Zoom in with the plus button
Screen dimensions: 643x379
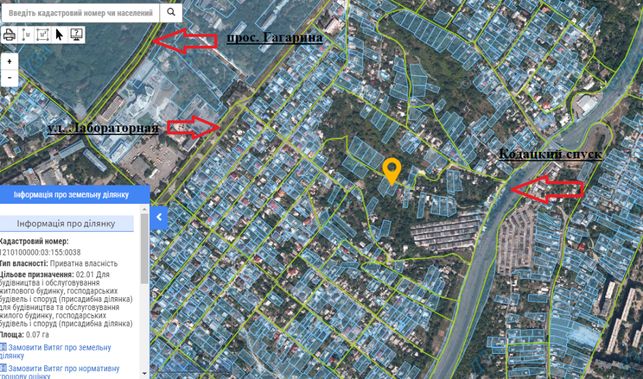point(9,62)
